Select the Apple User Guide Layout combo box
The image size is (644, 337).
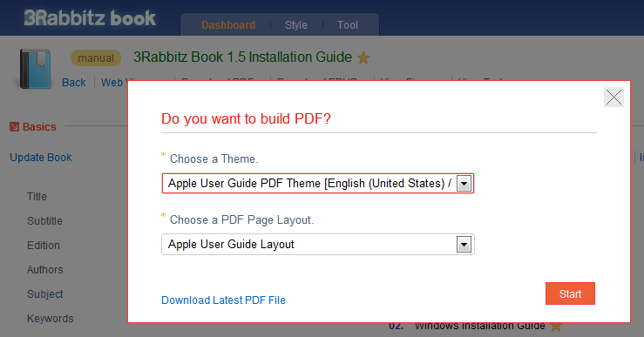click(x=318, y=244)
